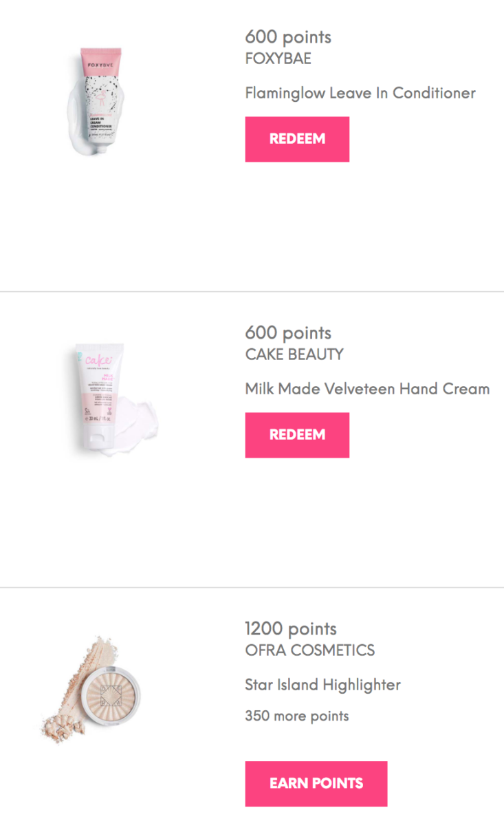Select the OFRA COSMETICS brand name
This screenshot has height=830, width=504.
(x=310, y=650)
